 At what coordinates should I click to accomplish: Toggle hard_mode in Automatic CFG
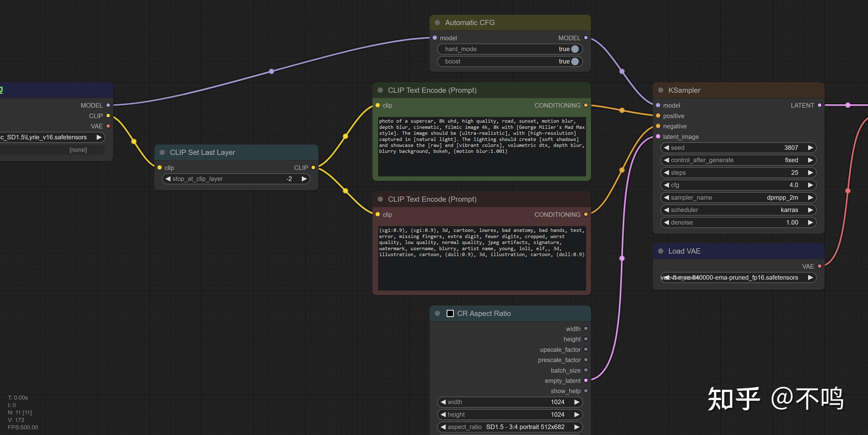[575, 49]
